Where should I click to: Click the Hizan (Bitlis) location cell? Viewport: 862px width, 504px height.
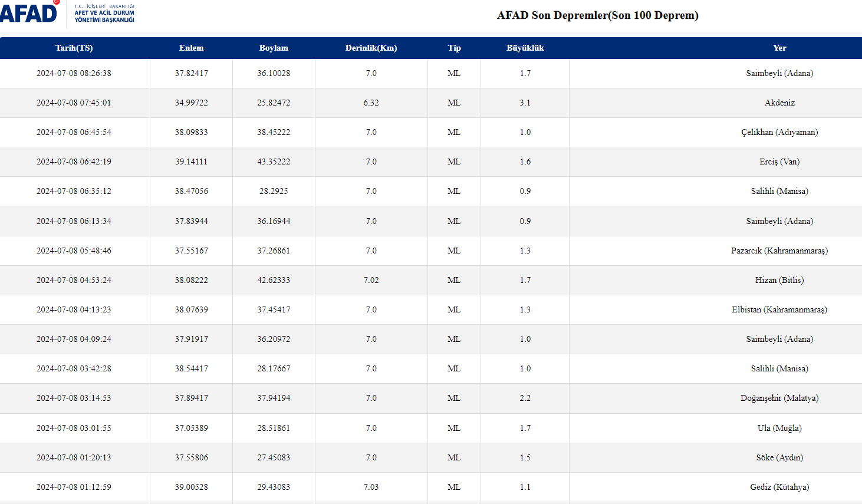[779, 280]
